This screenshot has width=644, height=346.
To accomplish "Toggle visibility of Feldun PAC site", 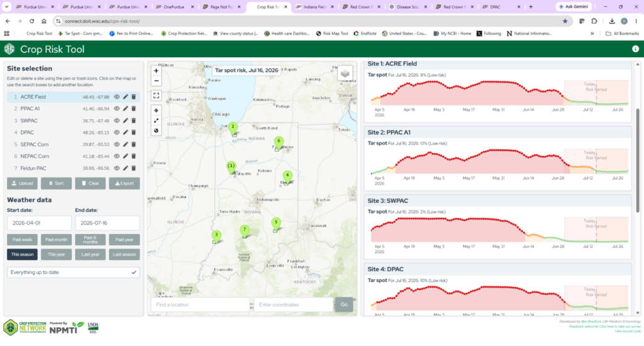I will (x=116, y=168).
